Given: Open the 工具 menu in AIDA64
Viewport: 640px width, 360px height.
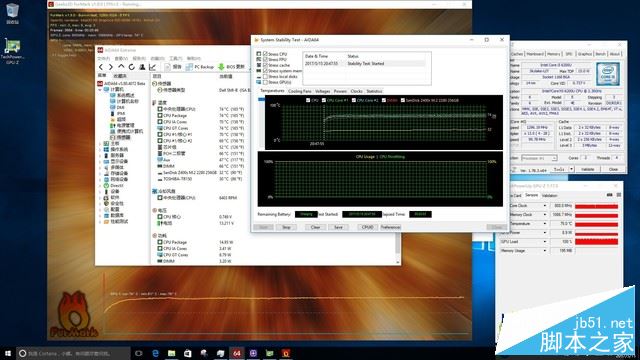Looking at the screenshot, I should [x=175, y=58].
